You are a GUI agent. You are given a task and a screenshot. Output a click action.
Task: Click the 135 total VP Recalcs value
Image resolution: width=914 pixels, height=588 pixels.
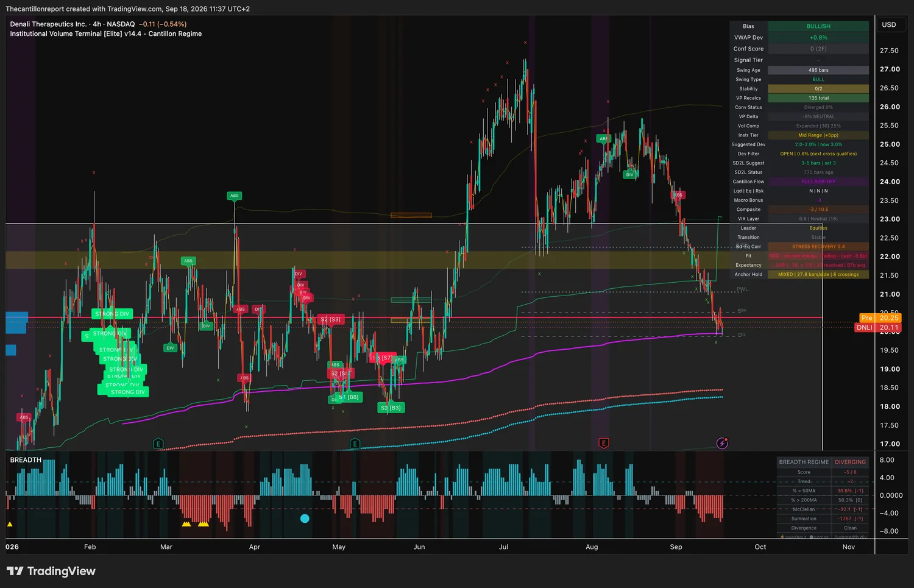(818, 98)
